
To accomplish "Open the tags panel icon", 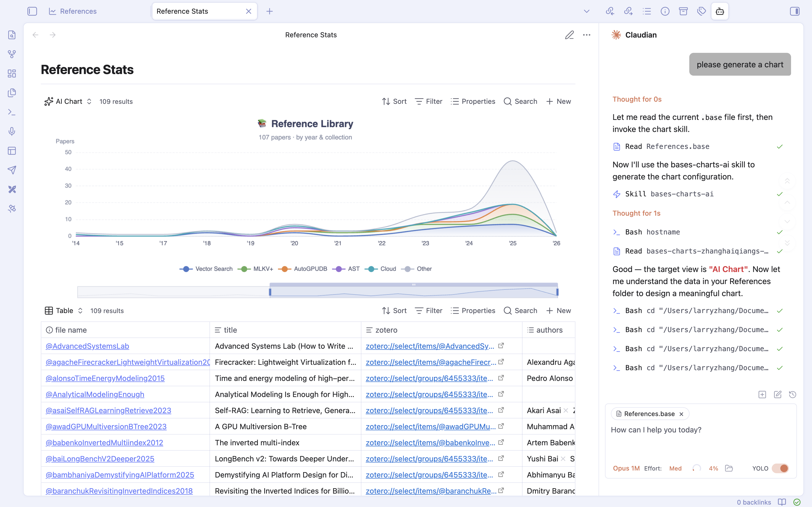I will coord(701,11).
